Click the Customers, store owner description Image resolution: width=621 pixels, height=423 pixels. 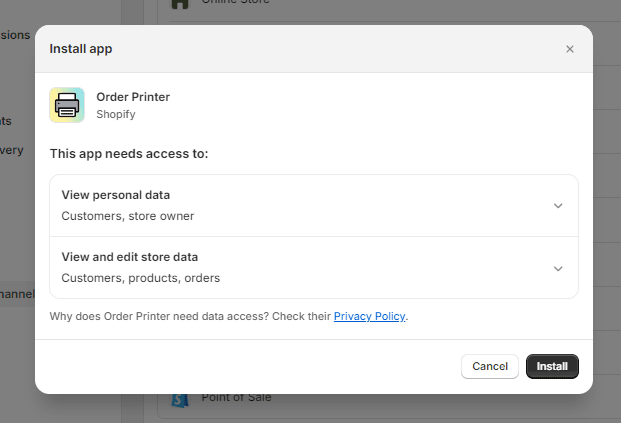point(128,215)
